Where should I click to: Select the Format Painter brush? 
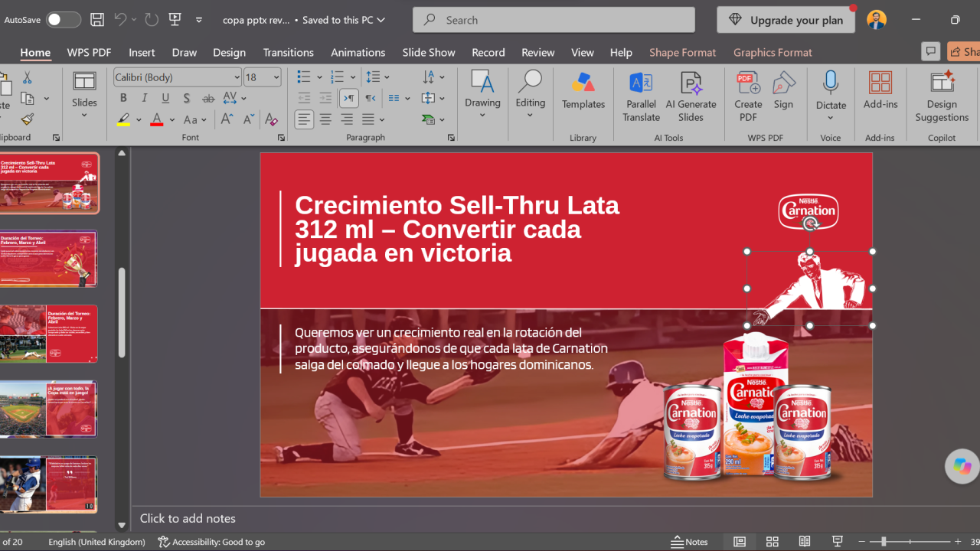click(28, 119)
